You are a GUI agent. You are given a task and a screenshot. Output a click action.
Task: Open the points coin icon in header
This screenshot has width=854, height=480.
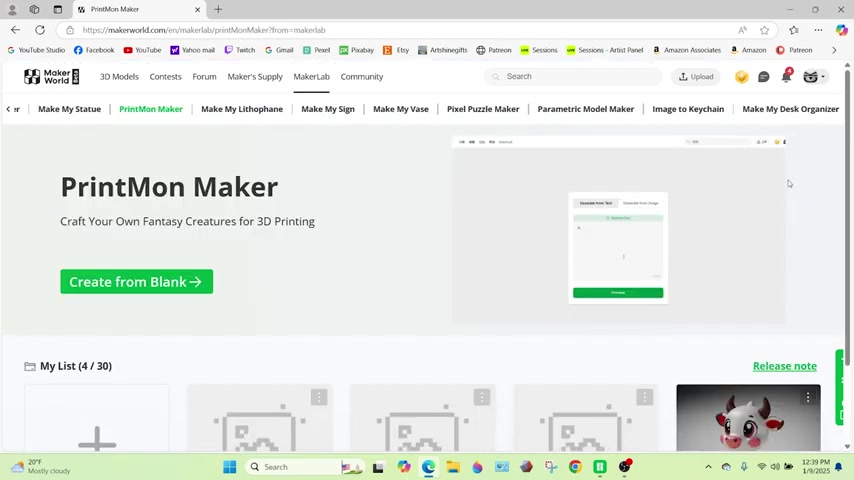click(x=741, y=77)
